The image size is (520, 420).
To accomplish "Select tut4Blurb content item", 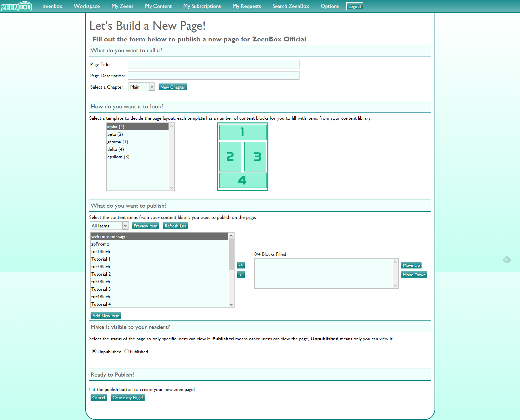I will [159, 297].
